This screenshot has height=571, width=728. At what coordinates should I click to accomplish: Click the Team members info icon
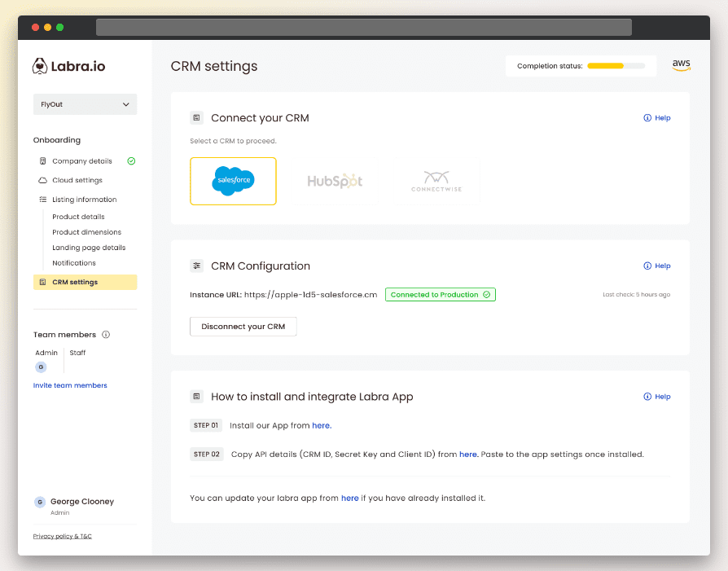click(106, 335)
